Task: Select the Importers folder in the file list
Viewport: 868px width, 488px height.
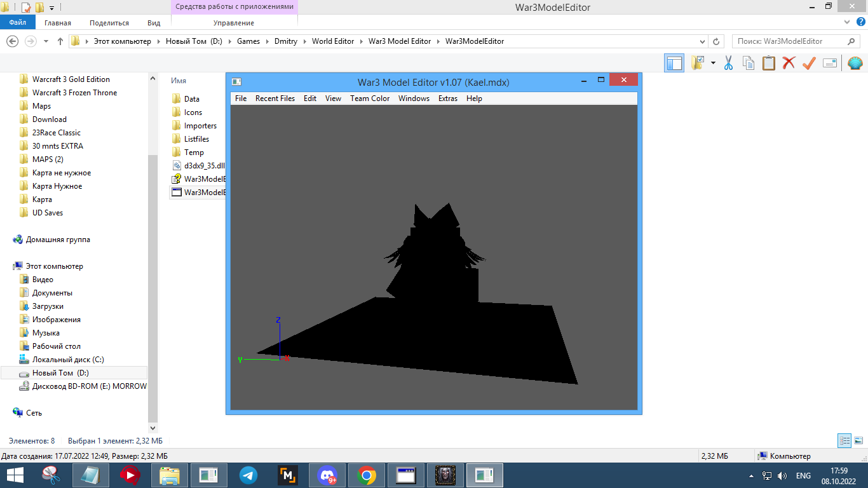Action: (x=200, y=126)
